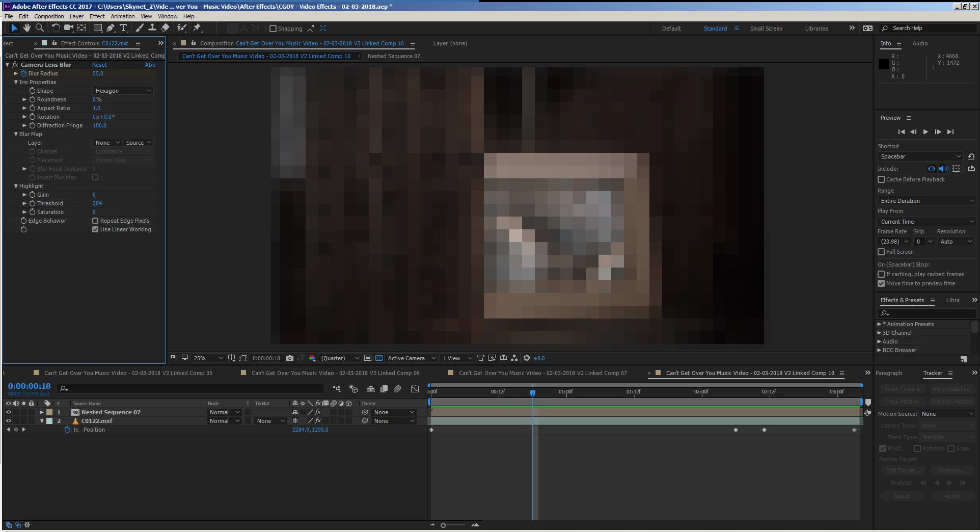Enable Repeat Edge Pixels checkbox
Image resolution: width=980 pixels, height=532 pixels.
coord(95,221)
